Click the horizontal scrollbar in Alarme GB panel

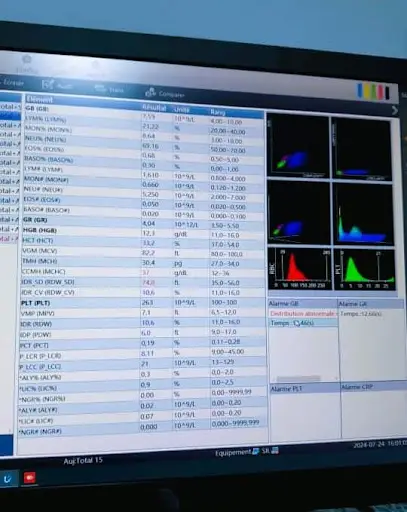pos(298,379)
